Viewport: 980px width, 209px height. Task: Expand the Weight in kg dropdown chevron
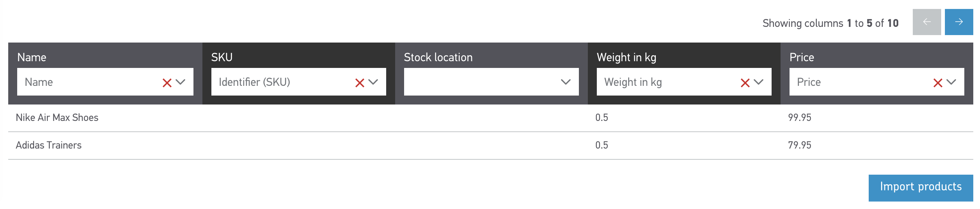point(759,82)
